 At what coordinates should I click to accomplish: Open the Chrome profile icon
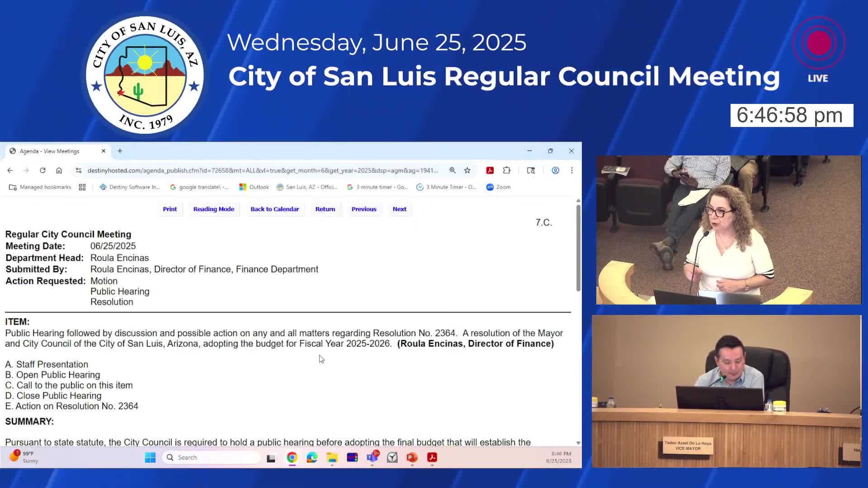tap(556, 170)
